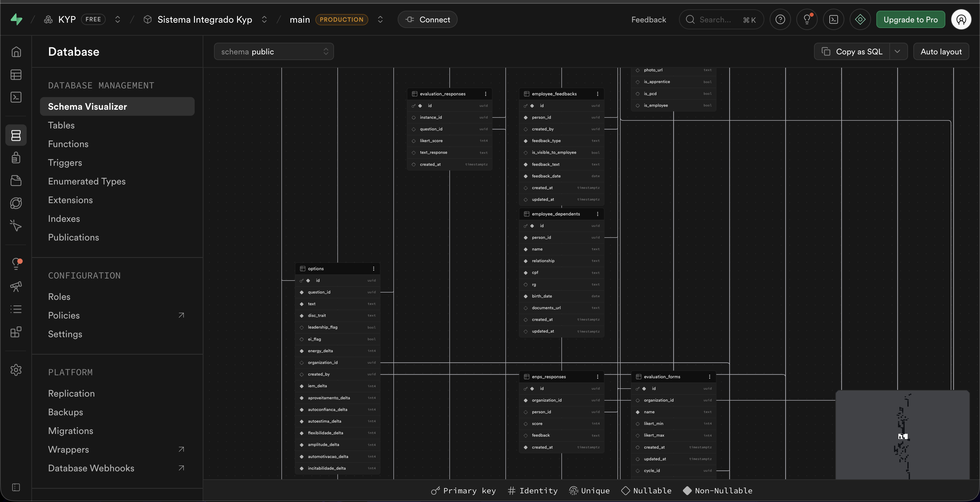The width and height of the screenshot is (980, 502).
Task: Click the evaluation_responses table header
Action: [x=449, y=94]
